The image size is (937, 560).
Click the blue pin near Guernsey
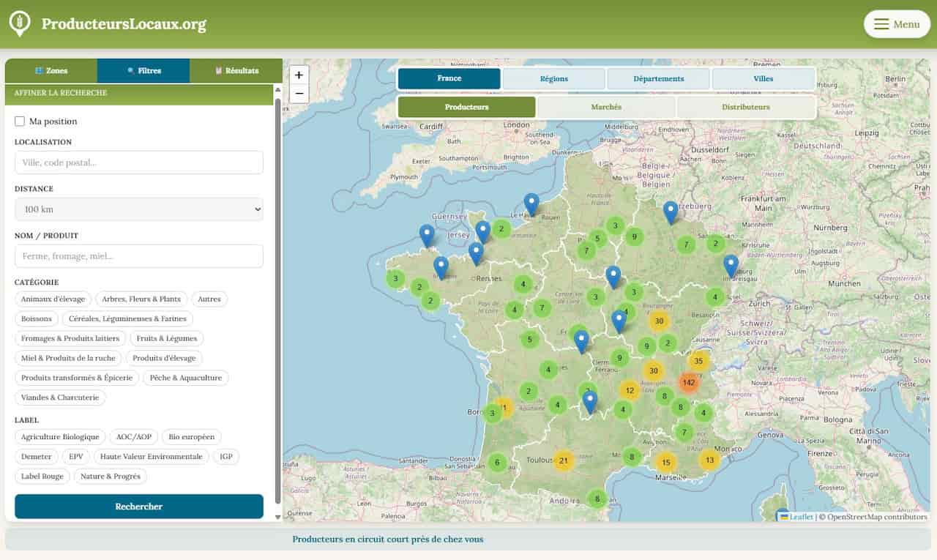click(427, 236)
